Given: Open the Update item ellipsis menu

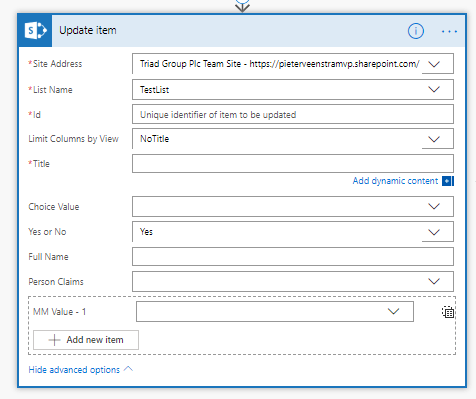Looking at the screenshot, I should [x=449, y=31].
